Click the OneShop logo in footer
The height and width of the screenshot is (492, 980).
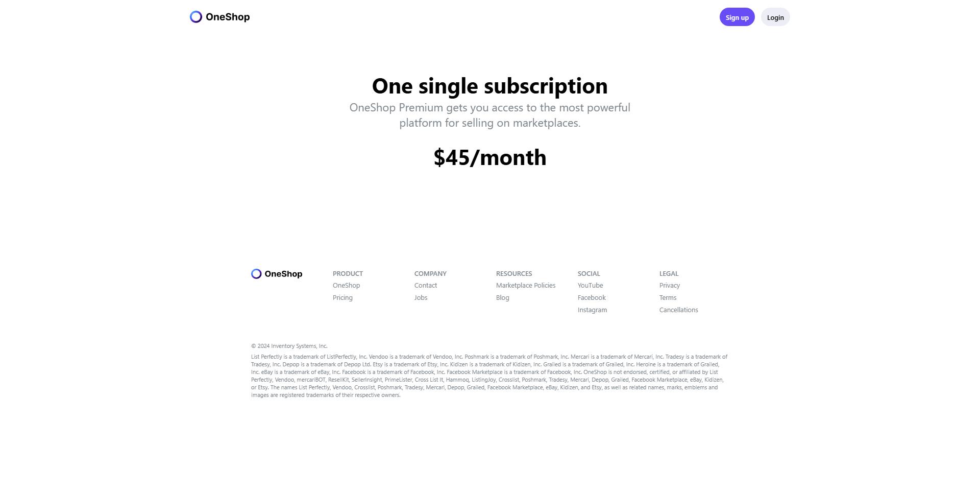[x=277, y=274]
